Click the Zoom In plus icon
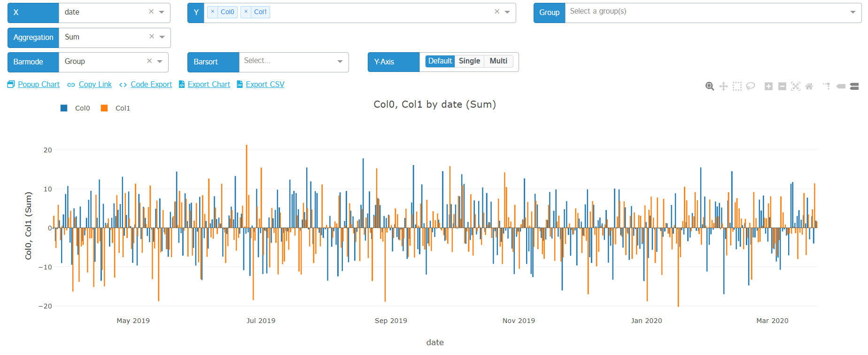 [768, 86]
